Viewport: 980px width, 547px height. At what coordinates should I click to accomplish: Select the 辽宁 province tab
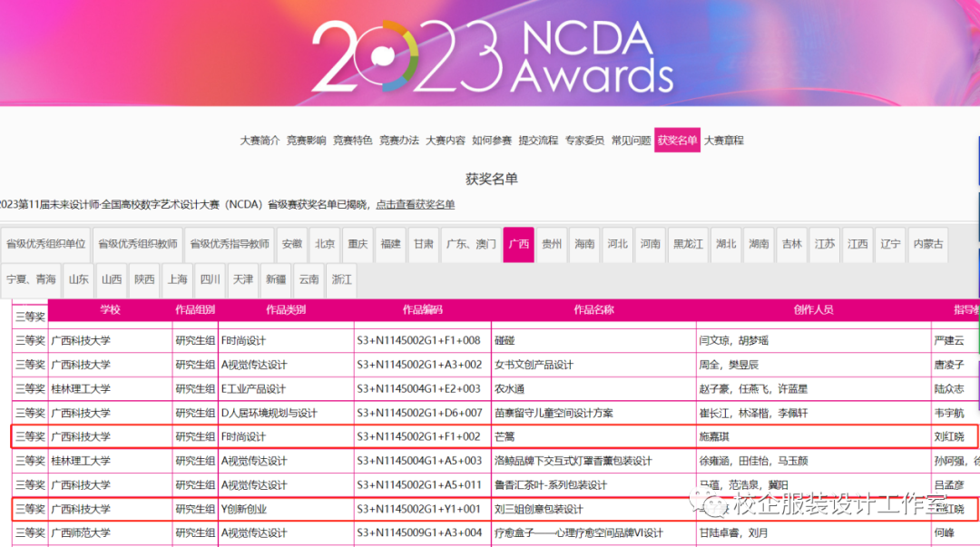[890, 244]
